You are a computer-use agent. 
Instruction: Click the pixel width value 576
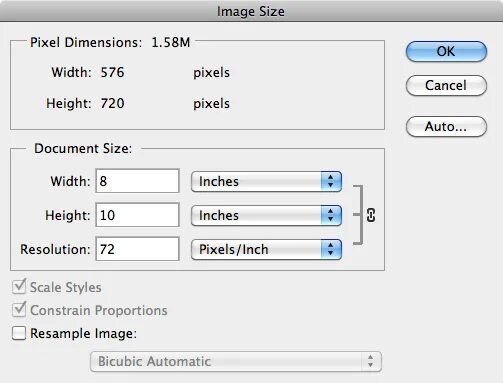[x=113, y=72]
